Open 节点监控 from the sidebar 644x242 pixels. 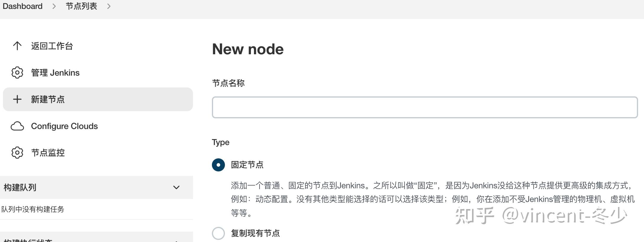tap(48, 153)
